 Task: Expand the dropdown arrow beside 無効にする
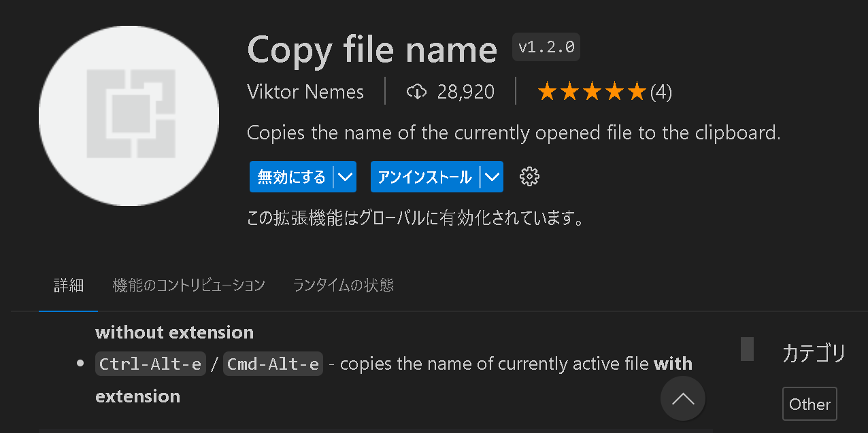click(x=346, y=177)
